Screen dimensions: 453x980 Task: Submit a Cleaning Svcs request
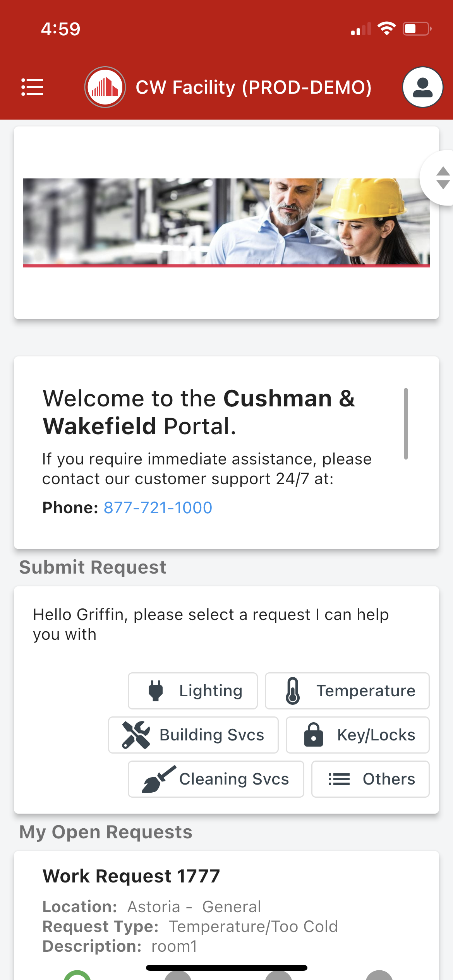coord(216,779)
